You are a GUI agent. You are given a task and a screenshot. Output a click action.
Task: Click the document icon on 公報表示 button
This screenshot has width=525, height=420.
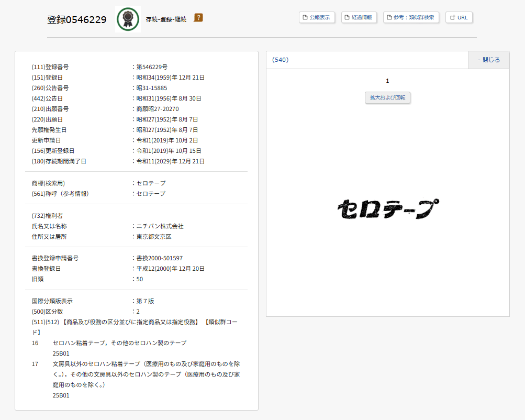[x=305, y=17]
